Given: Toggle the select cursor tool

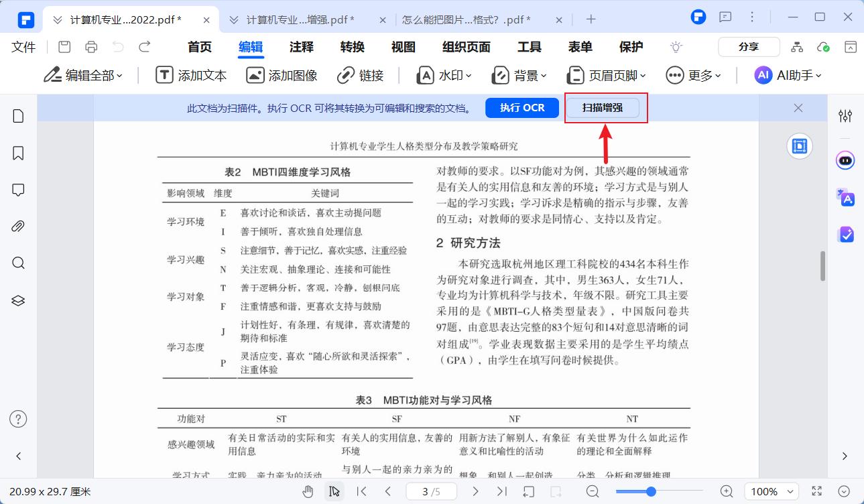Looking at the screenshot, I should point(334,491).
